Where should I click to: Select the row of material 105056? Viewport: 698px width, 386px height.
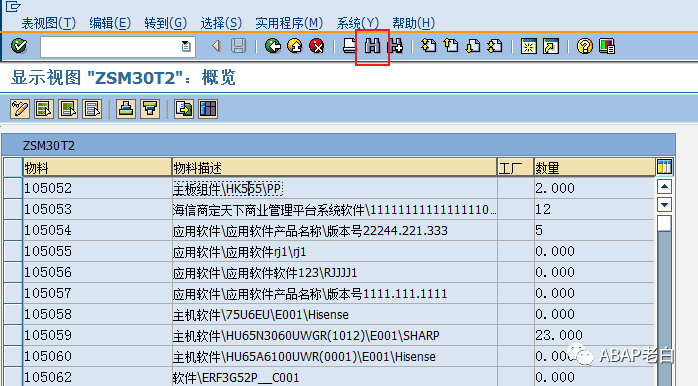click(13, 272)
